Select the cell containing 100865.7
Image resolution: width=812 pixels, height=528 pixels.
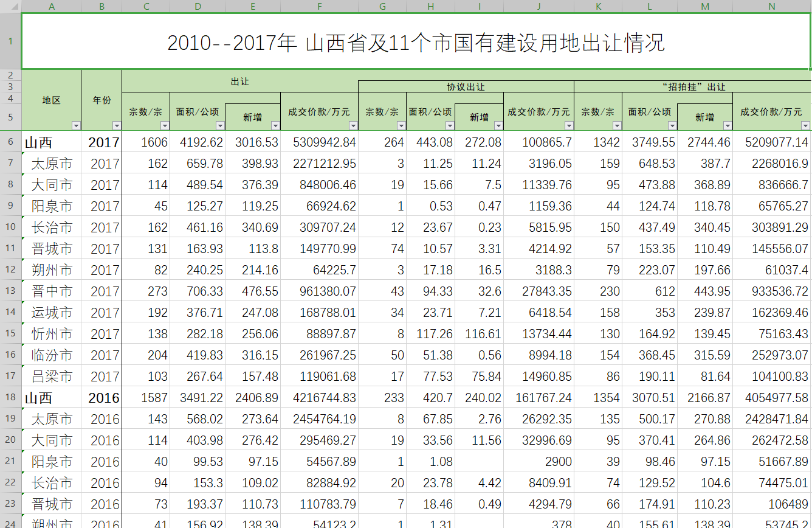click(538, 142)
